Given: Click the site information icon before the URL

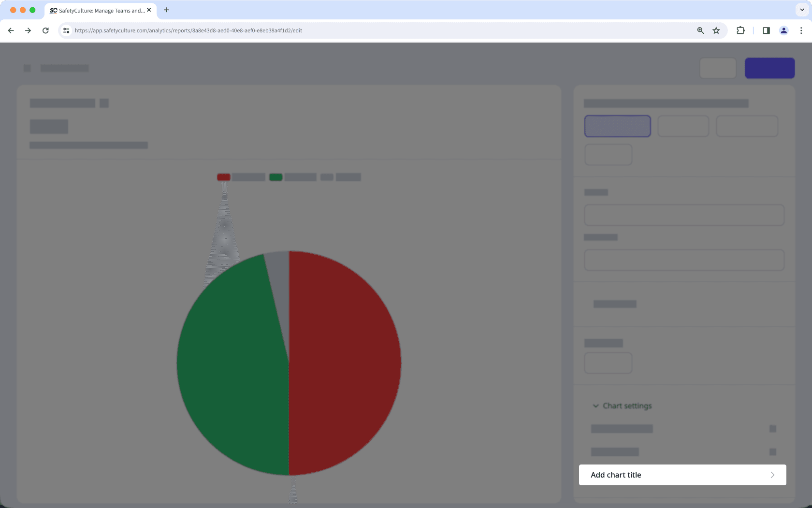Looking at the screenshot, I should pyautogui.click(x=66, y=30).
